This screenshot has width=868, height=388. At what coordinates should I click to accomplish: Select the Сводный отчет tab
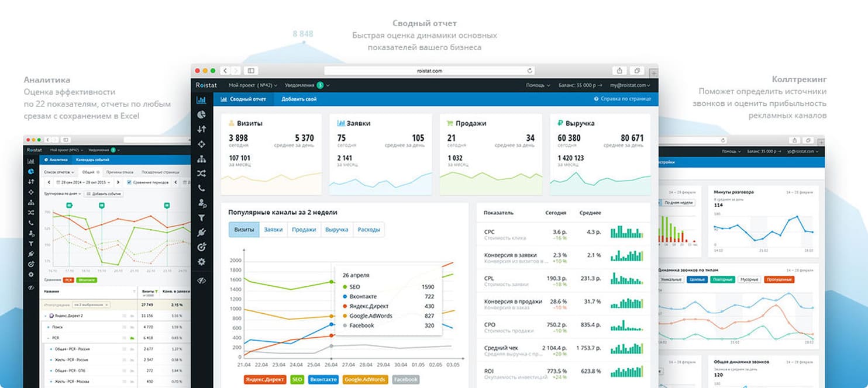[243, 99]
